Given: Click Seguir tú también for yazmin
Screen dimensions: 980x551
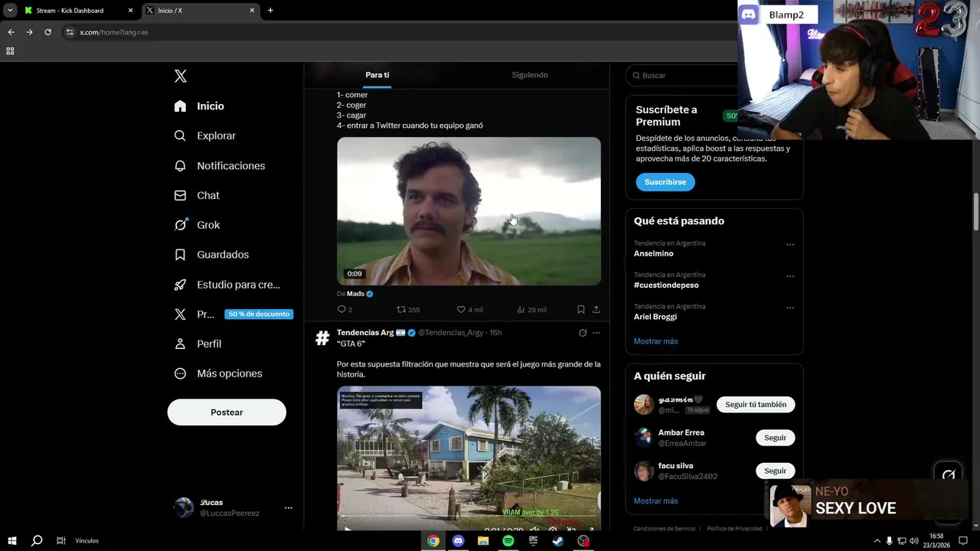Looking at the screenshot, I should tap(756, 404).
